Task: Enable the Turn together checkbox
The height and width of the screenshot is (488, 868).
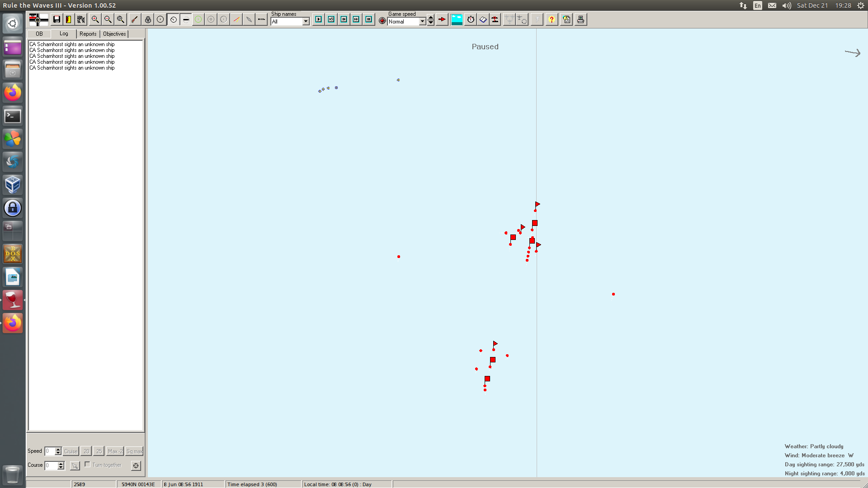Action: coord(88,465)
